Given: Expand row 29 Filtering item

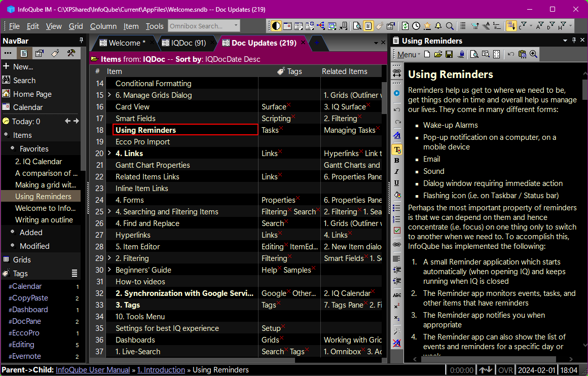Looking at the screenshot, I should pyautogui.click(x=109, y=258).
